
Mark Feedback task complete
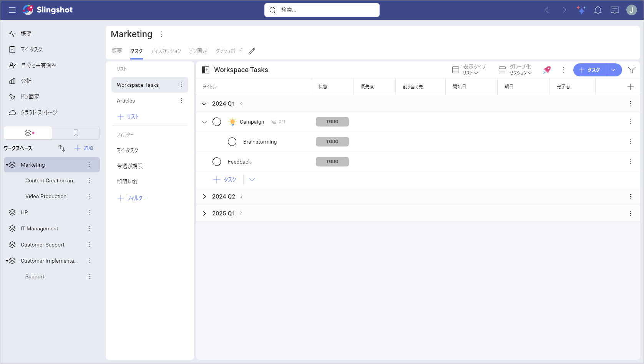[x=217, y=162]
